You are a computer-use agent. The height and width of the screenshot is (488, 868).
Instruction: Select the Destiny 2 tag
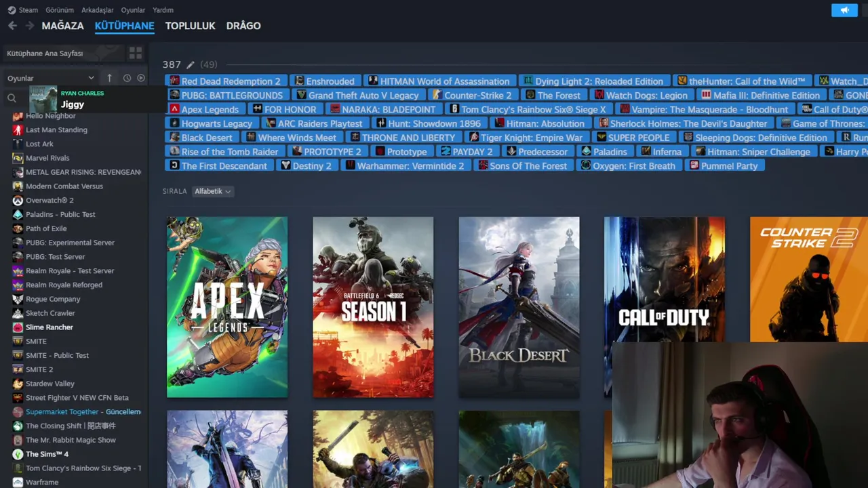pyautogui.click(x=307, y=166)
